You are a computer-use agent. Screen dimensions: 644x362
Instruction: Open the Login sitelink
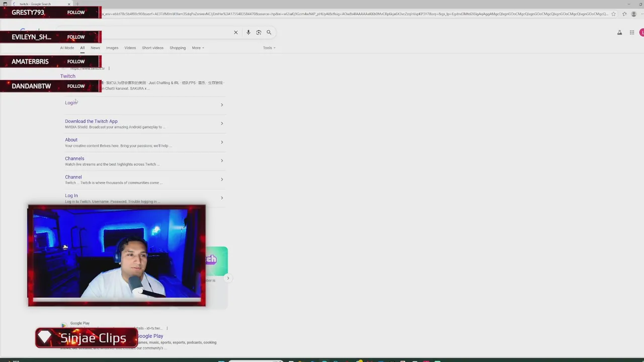pyautogui.click(x=71, y=103)
